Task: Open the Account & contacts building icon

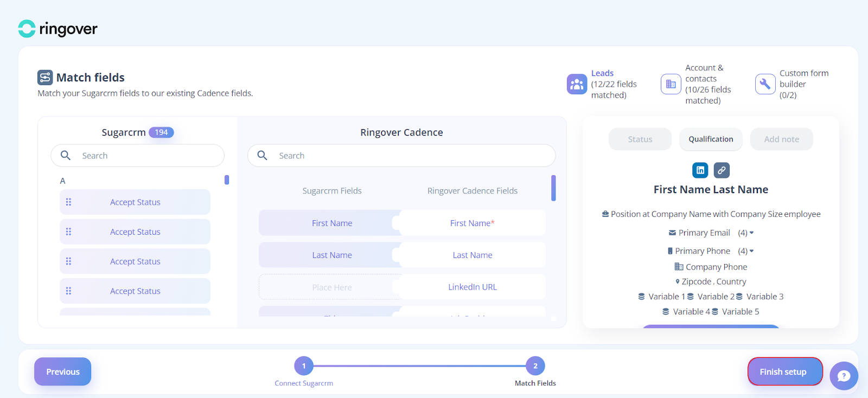Action: coord(671,84)
